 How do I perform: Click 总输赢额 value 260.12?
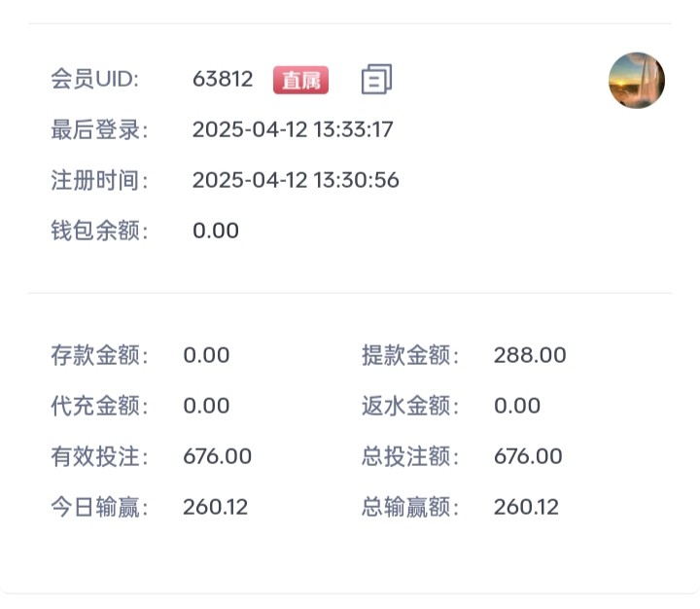tap(526, 507)
